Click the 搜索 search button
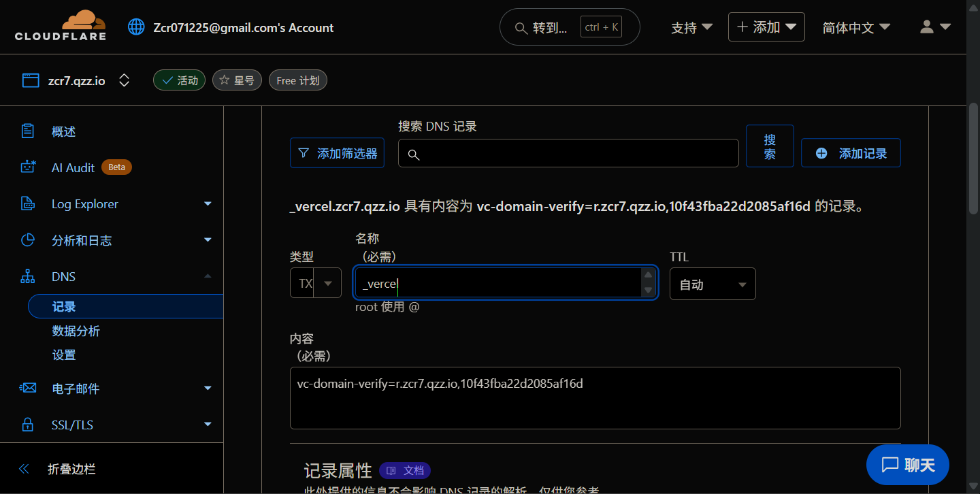This screenshot has width=980, height=494. pyautogui.click(x=770, y=146)
